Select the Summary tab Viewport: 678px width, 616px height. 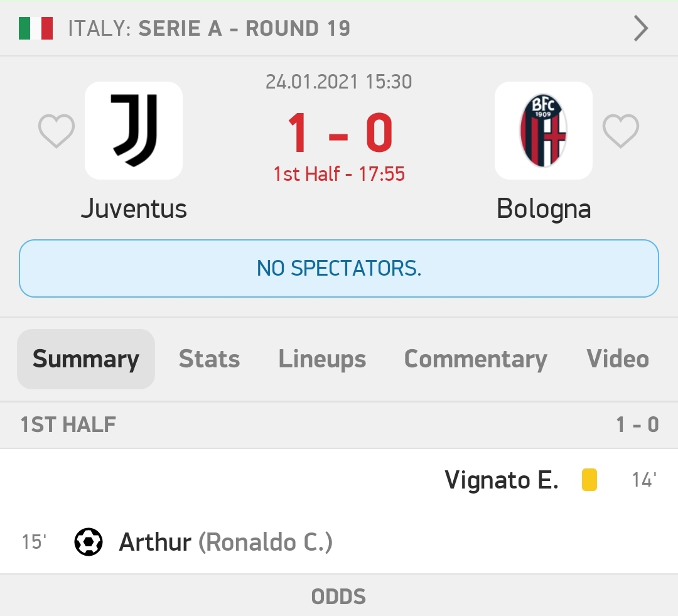pyautogui.click(x=86, y=359)
